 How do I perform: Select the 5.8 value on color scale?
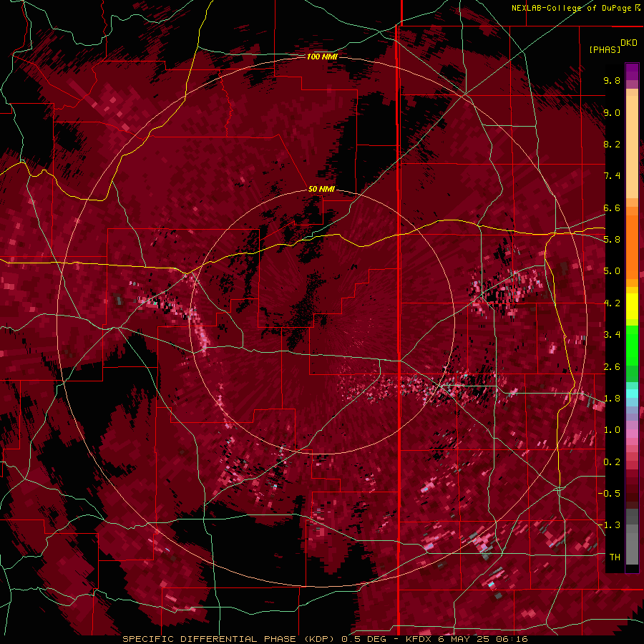coord(612,240)
